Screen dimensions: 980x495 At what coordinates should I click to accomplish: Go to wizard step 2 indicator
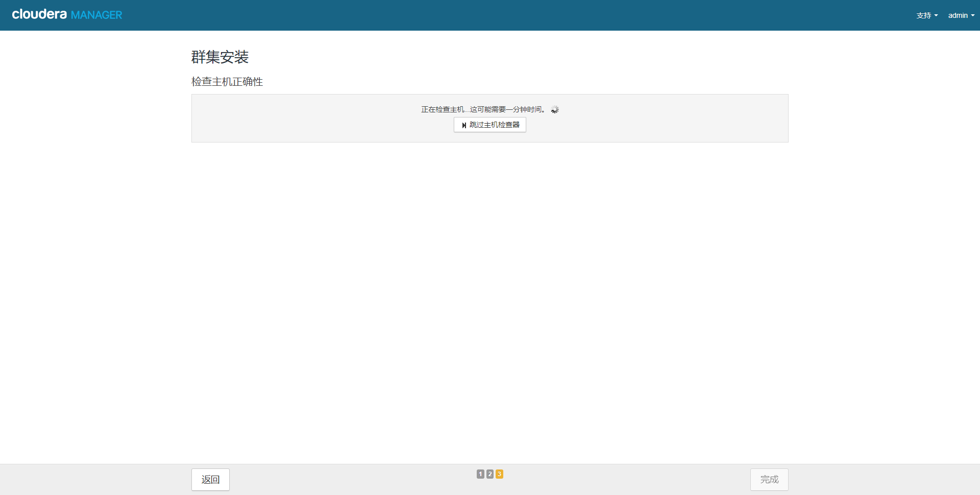[490, 474]
